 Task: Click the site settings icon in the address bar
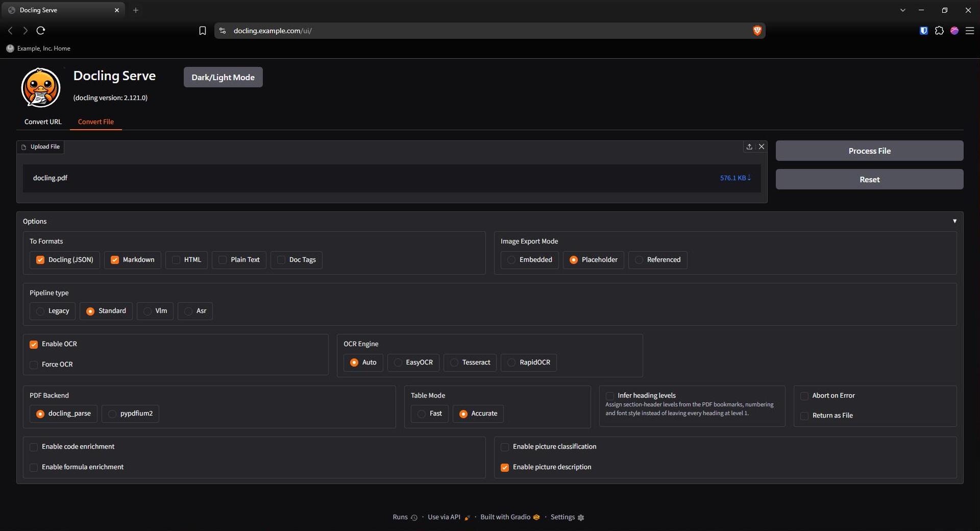point(223,31)
